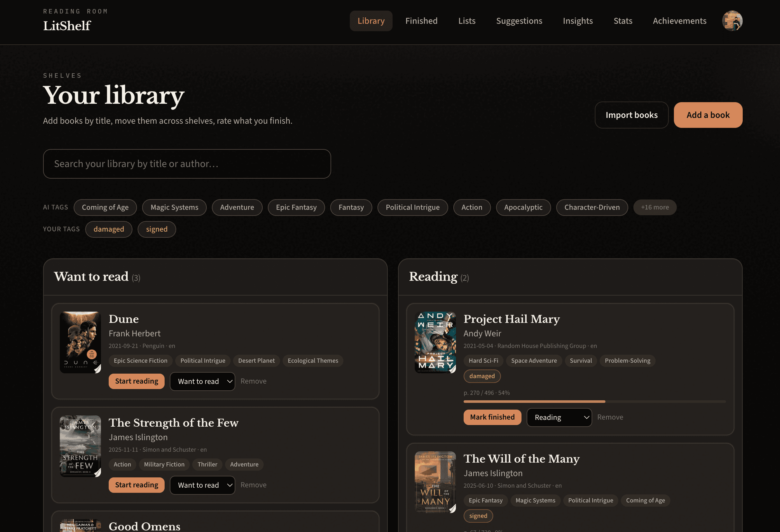Open the profile avatar menu
Viewport: 780px width, 532px height.
732,21
